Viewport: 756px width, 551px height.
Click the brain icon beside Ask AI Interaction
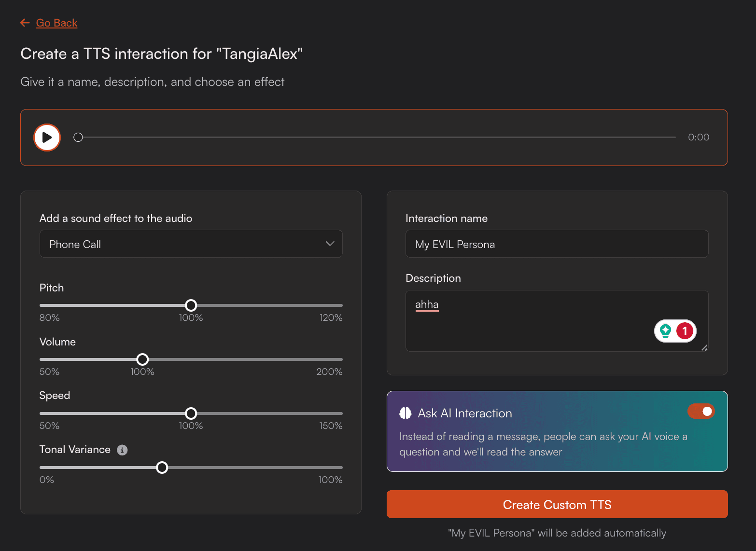point(406,413)
